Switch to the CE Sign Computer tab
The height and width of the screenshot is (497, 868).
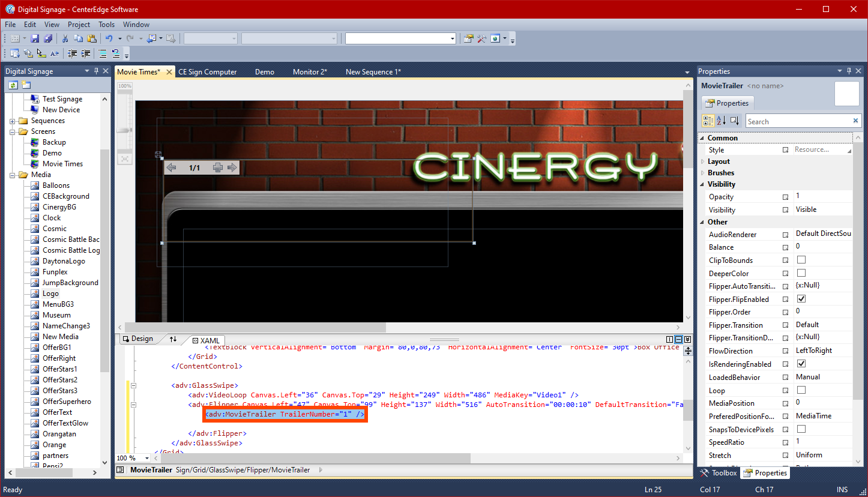coord(208,72)
